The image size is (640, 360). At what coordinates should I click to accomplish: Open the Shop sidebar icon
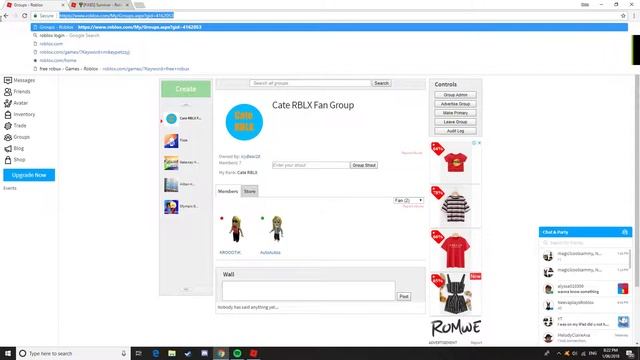pyautogui.click(x=8, y=160)
